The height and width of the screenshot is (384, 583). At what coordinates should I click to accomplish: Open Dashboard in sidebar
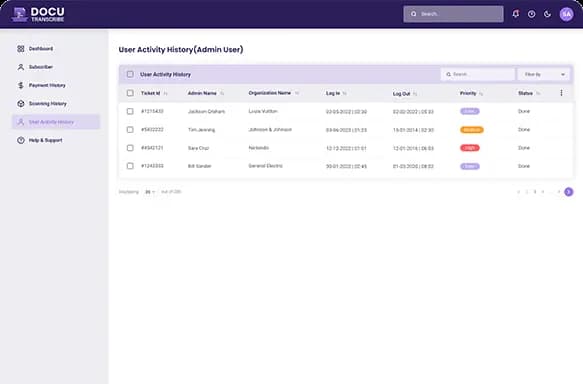tap(56, 49)
